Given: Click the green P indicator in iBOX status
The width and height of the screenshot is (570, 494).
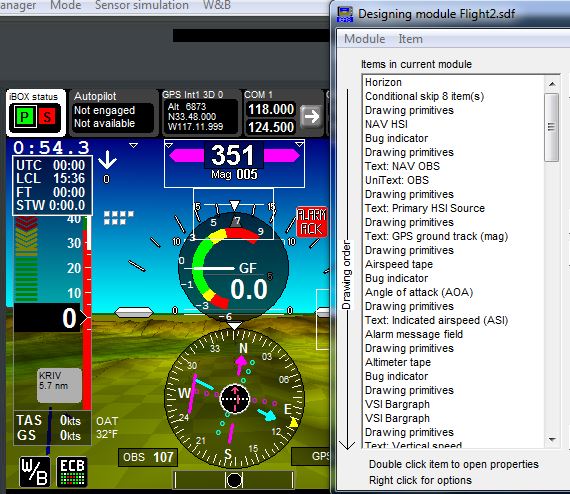Looking at the screenshot, I should click(24, 117).
